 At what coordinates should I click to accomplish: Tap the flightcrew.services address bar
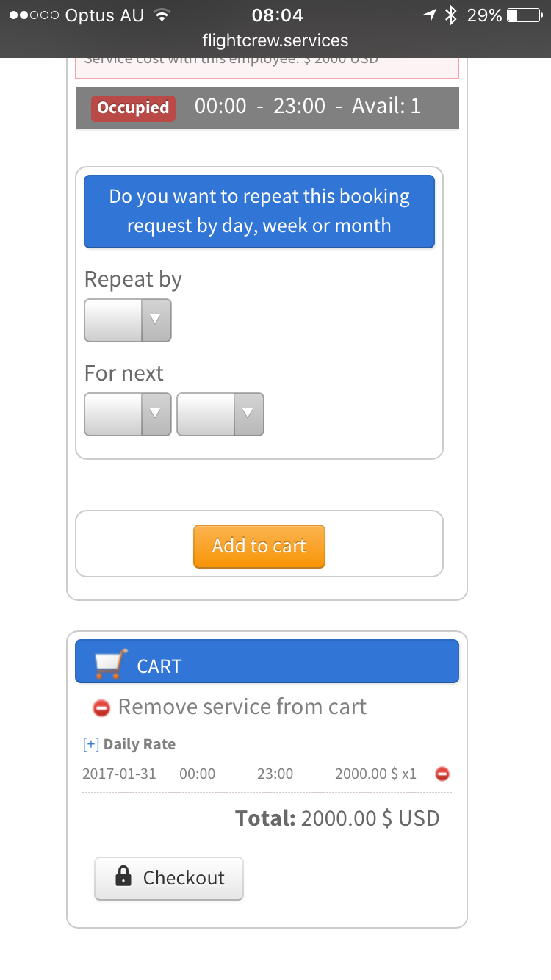tap(275, 40)
